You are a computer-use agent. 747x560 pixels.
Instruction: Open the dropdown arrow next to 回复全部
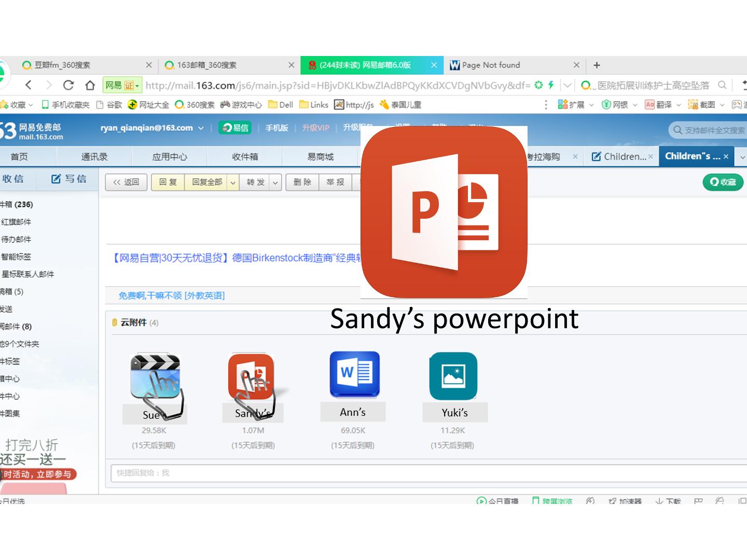[x=233, y=183]
